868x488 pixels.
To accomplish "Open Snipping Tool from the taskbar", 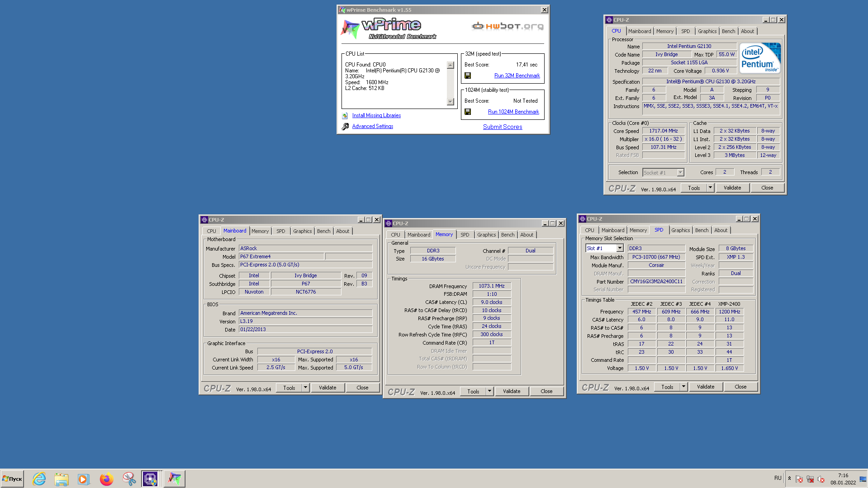I will tap(129, 479).
